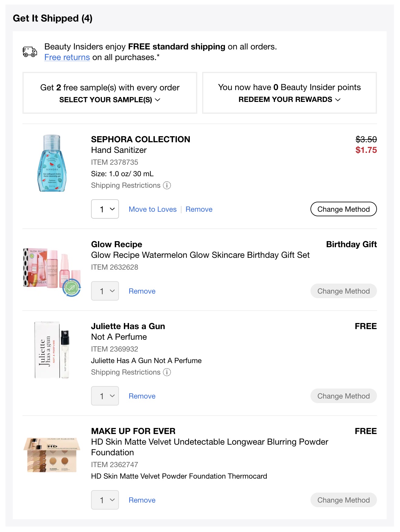Image resolution: width=400 pixels, height=532 pixels.
Task: Click the Juliette Has a Gun product image
Action: (52, 350)
